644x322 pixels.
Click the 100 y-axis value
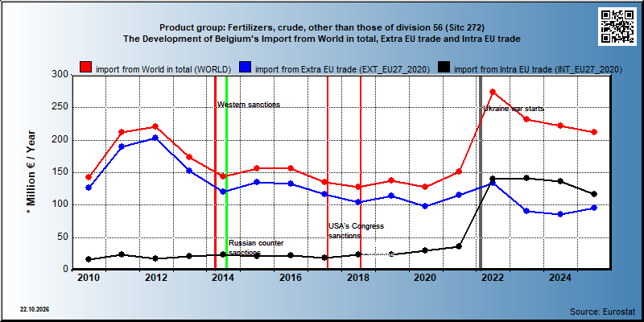click(60, 204)
